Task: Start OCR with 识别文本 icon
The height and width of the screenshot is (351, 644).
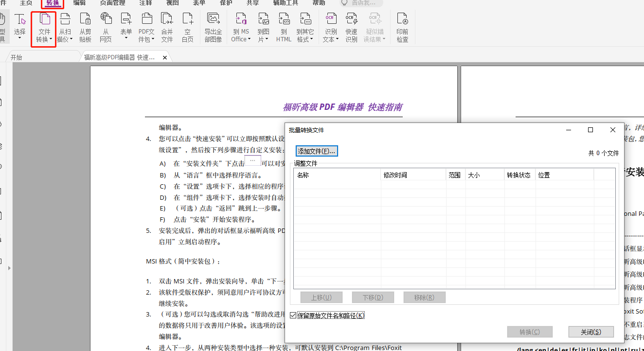Action: coord(331,28)
